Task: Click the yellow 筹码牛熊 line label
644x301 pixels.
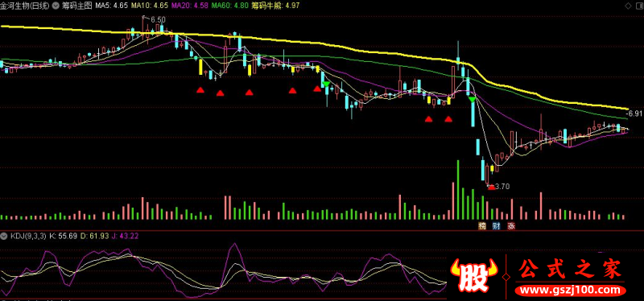Action: pos(275,6)
